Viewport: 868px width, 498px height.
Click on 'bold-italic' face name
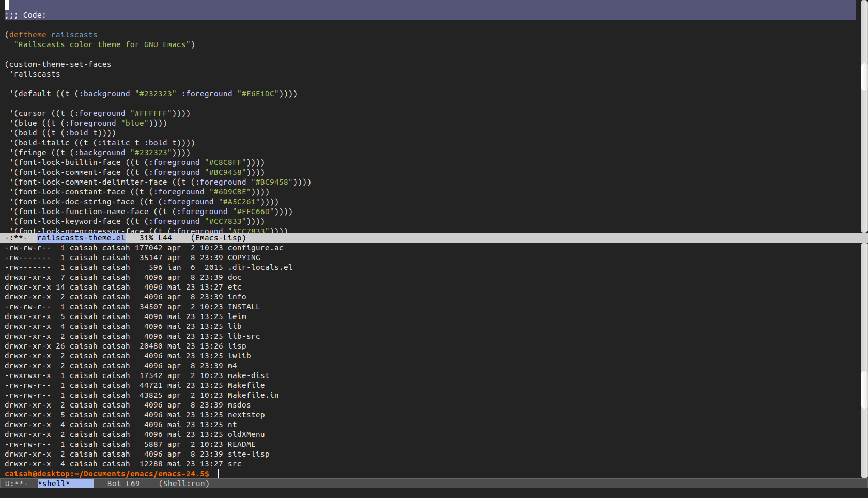[44, 143]
